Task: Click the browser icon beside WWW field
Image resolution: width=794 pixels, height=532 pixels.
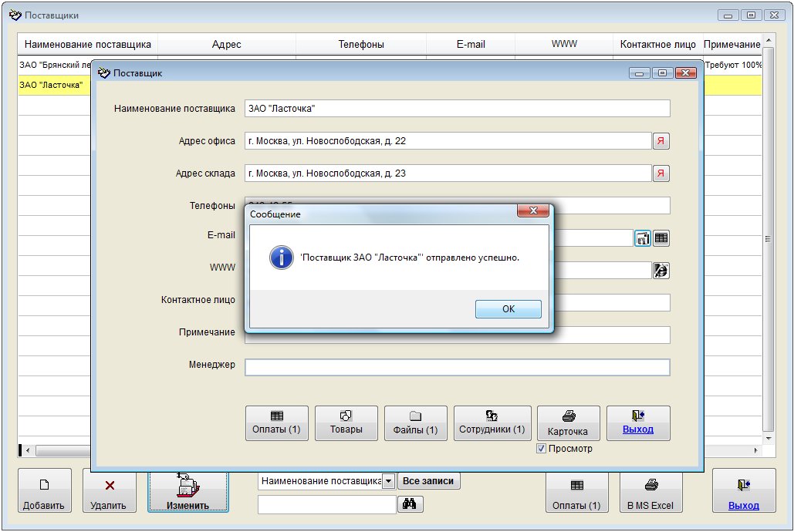Action: click(x=661, y=271)
